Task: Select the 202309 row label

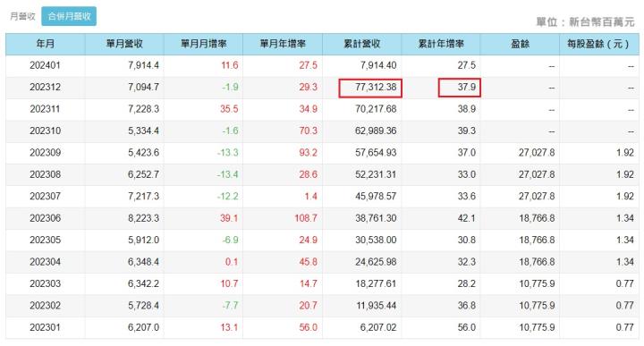Action: 46,153
